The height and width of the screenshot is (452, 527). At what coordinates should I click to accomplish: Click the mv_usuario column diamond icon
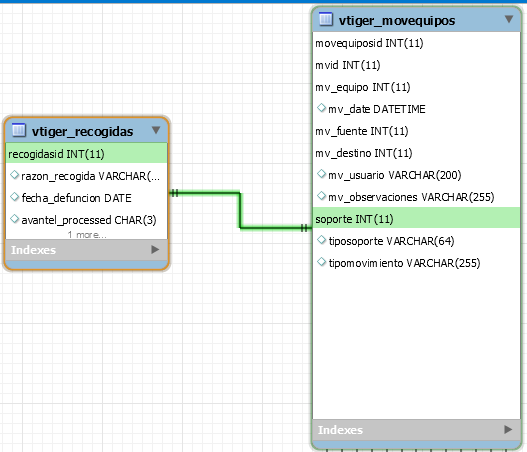pos(322,174)
